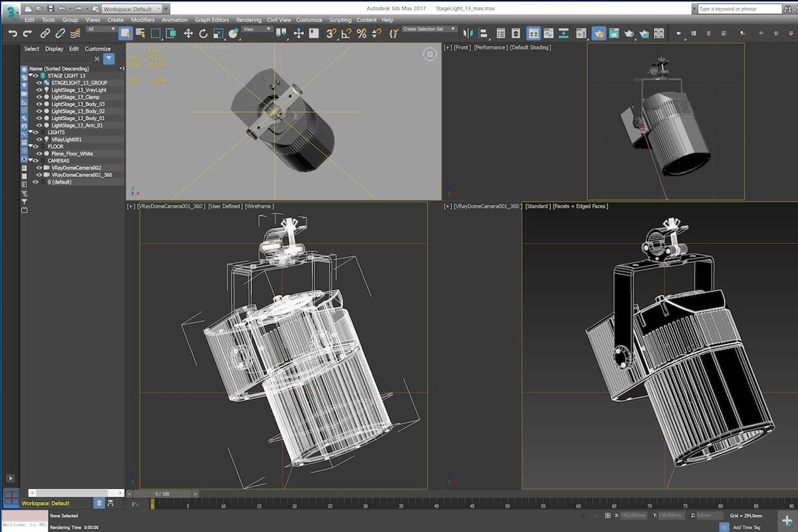The image size is (798, 532).
Task: Click the Mirror tool icon
Action: point(468,33)
